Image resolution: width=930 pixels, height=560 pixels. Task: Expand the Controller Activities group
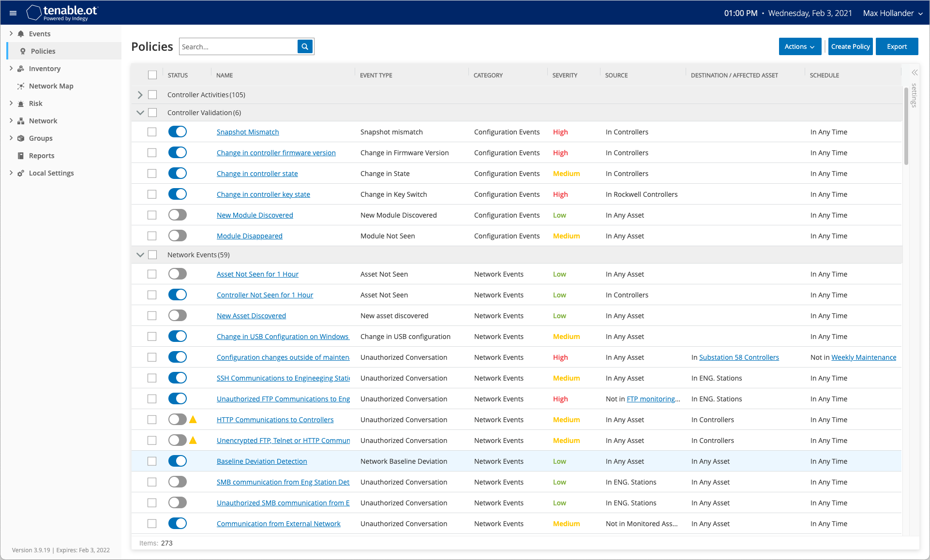coord(140,95)
